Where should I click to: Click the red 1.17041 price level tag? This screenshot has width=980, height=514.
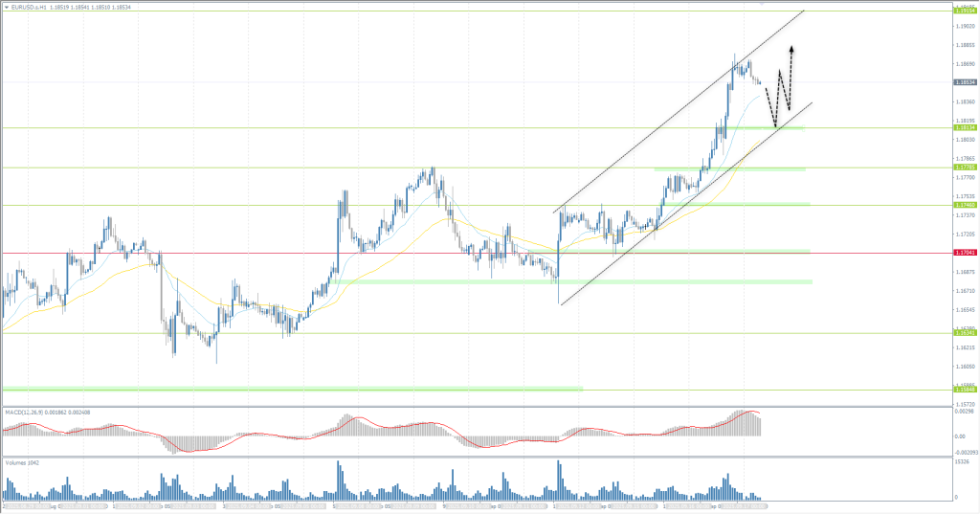pyautogui.click(x=965, y=253)
